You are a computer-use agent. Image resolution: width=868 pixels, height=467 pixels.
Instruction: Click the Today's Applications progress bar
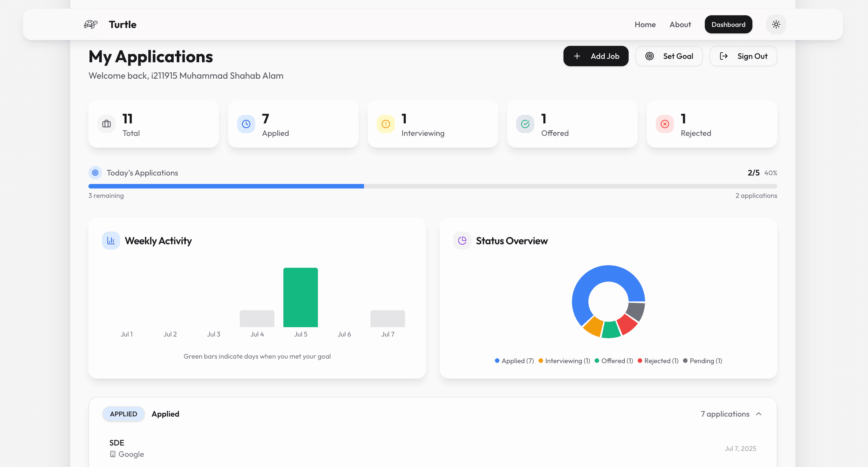click(x=433, y=186)
